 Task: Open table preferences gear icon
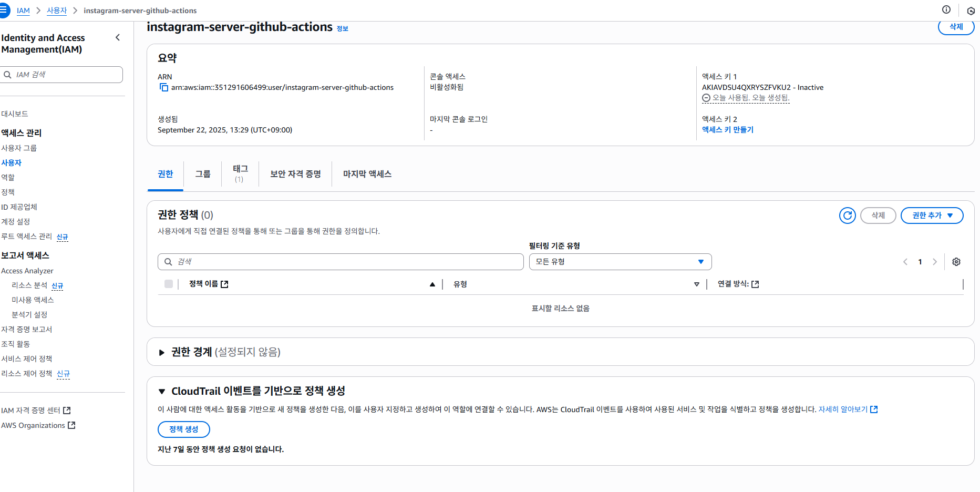coord(956,262)
